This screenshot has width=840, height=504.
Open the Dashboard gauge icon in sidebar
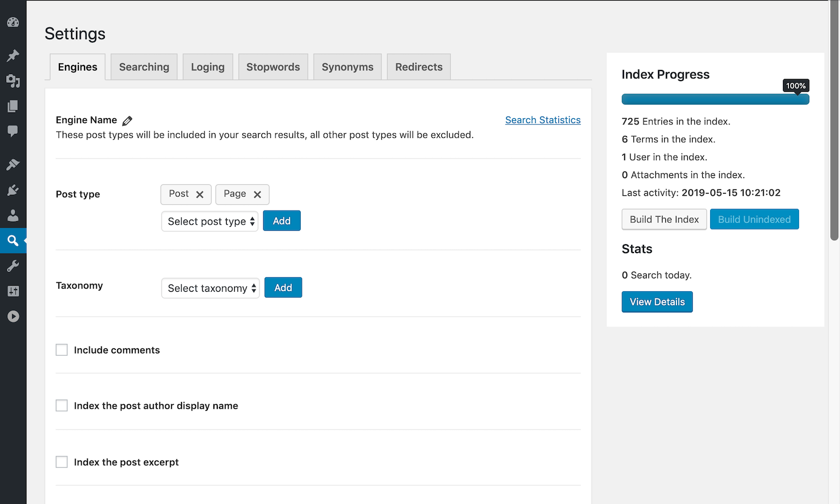coord(13,22)
